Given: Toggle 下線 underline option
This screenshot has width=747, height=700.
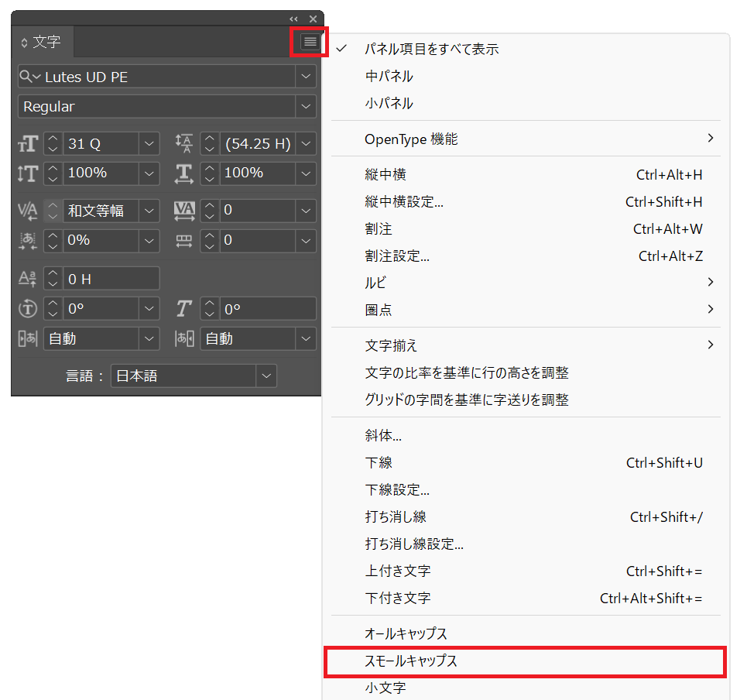Looking at the screenshot, I should tap(379, 463).
